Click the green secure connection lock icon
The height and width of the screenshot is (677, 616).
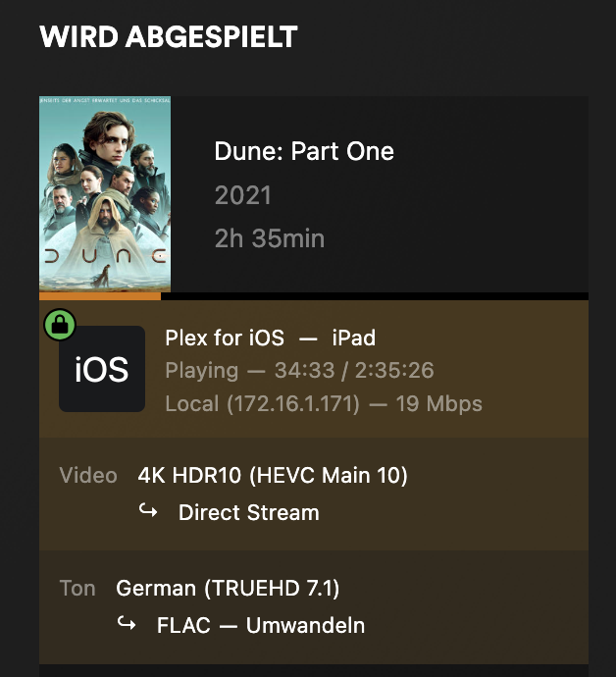(61, 324)
